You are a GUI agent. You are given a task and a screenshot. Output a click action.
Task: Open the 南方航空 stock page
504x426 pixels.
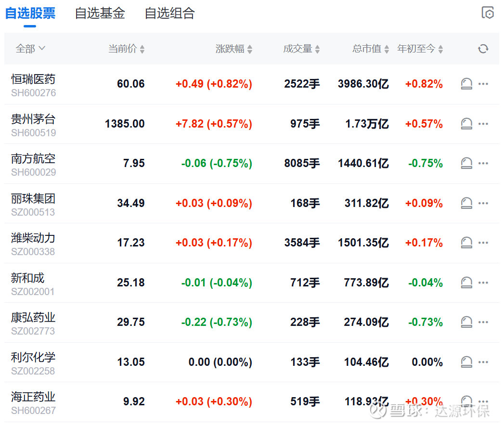click(x=33, y=158)
